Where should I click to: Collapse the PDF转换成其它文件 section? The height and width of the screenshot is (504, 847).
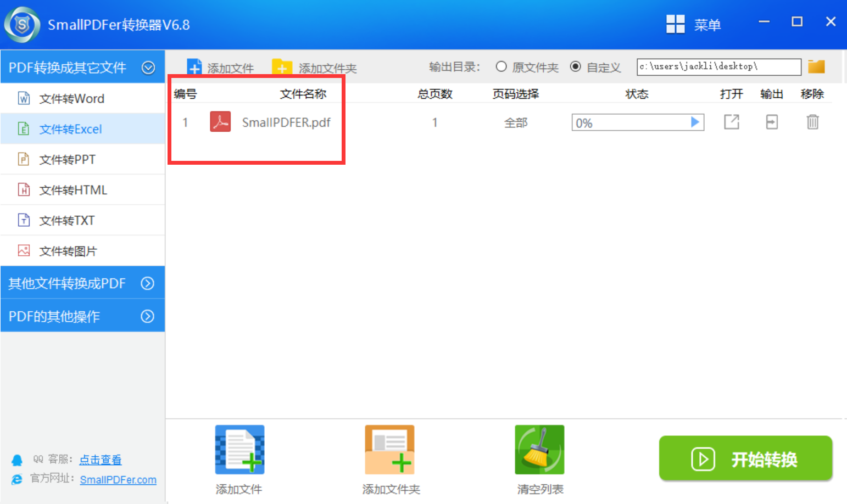(x=148, y=68)
